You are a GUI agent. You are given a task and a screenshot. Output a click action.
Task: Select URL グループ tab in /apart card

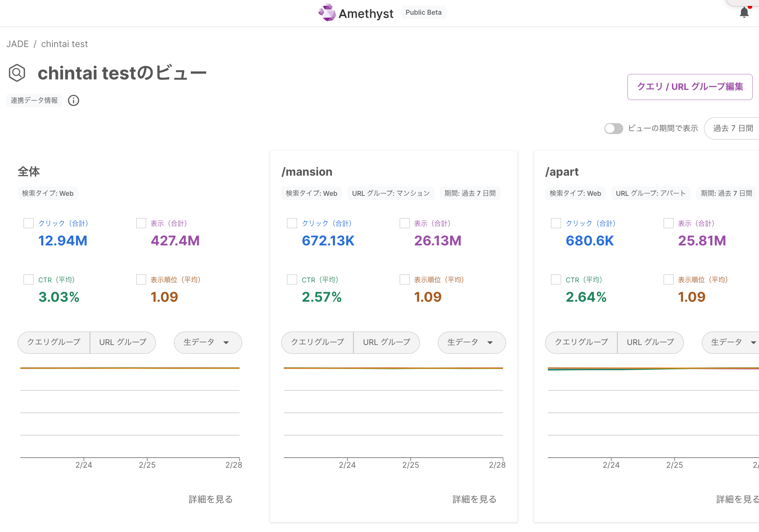pyautogui.click(x=651, y=342)
